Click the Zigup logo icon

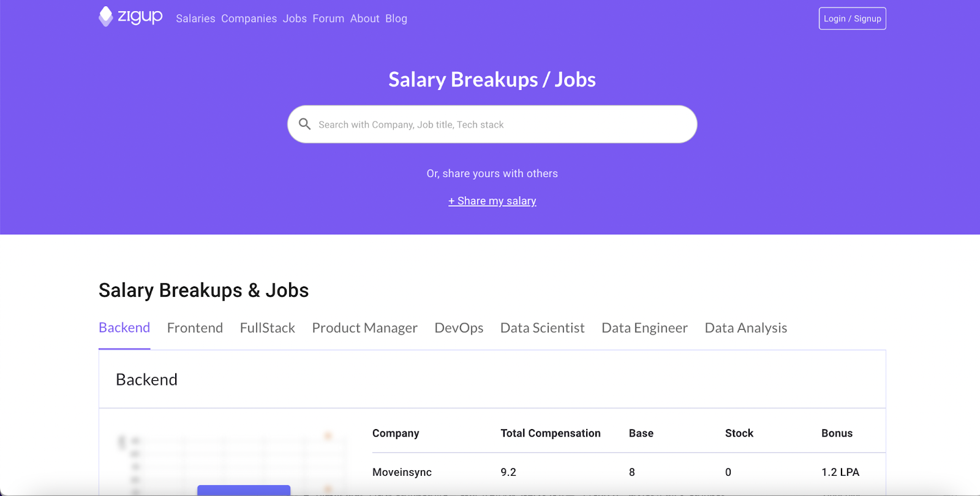point(106,17)
